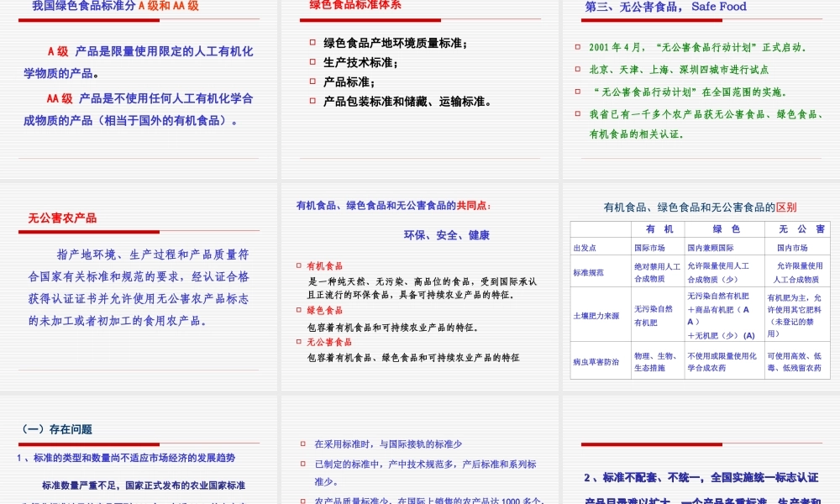
Task: Select the red 无公害农产品 slide title
Action: coord(60,217)
